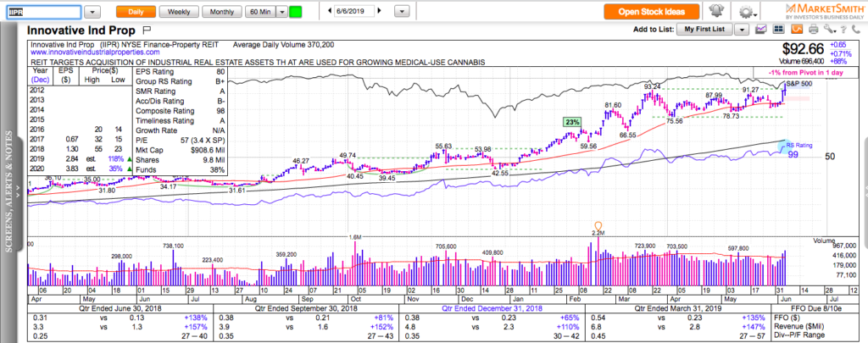
Task: Click the Innovative Ind Prop title
Action: [81, 31]
